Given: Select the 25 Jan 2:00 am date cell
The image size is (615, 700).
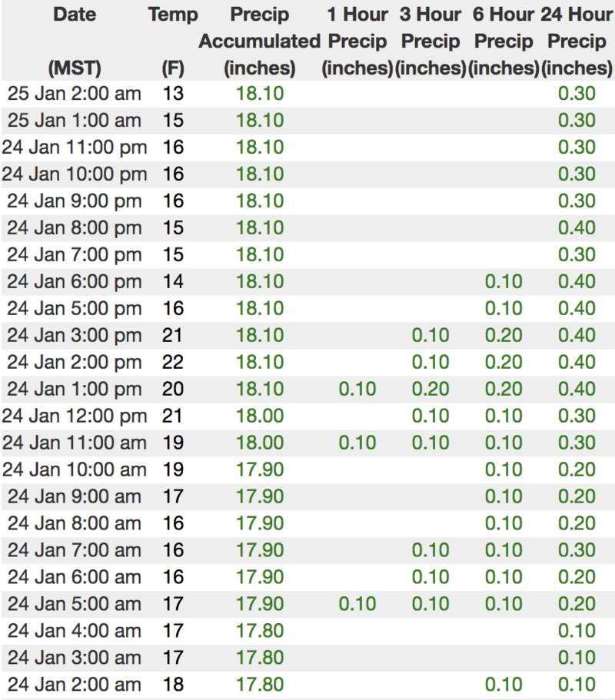Looking at the screenshot, I should click(x=75, y=94).
